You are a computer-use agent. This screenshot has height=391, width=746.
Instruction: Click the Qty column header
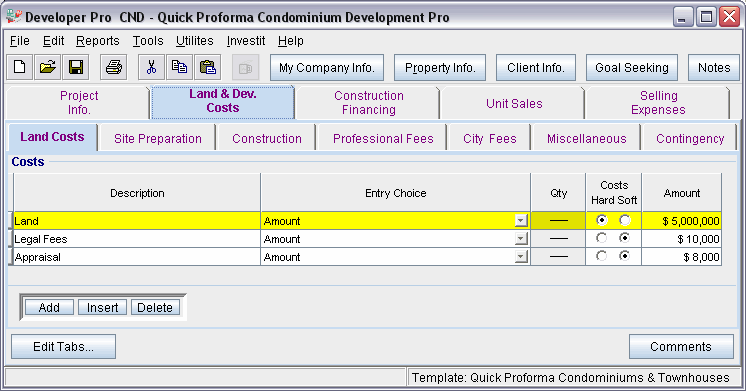pos(558,193)
